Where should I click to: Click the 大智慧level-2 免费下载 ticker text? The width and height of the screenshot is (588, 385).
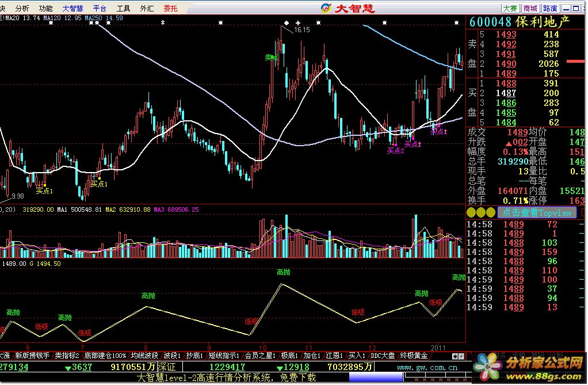(227, 378)
